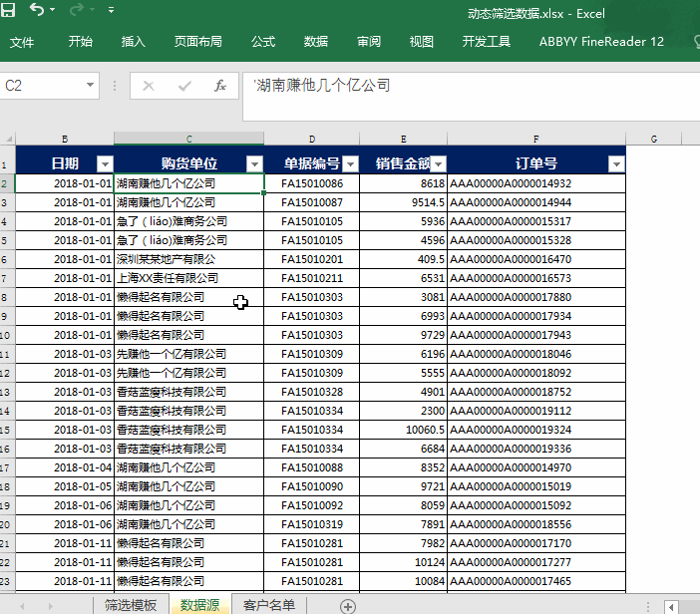Viewport: 700px width, 614px height.
Task: Select cell FA15010211
Action: [x=311, y=278]
